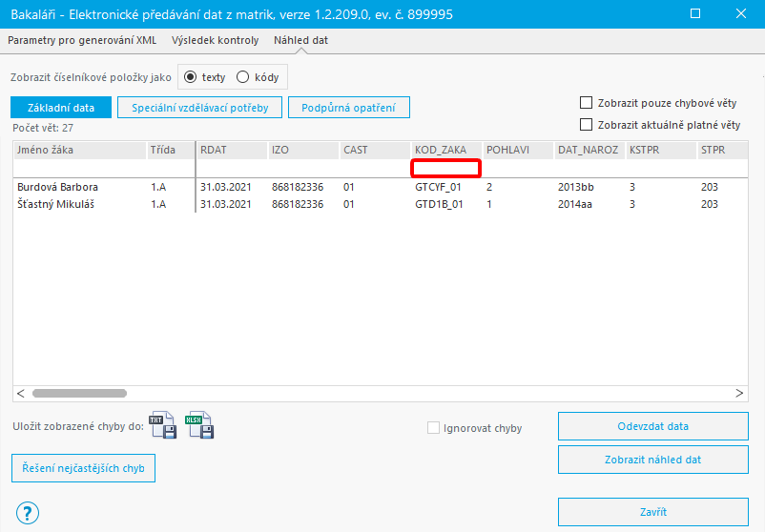Enable 'Zobrazit aktuálně platné věty' checkbox
Screen dimensions: 765x532
coord(586,125)
